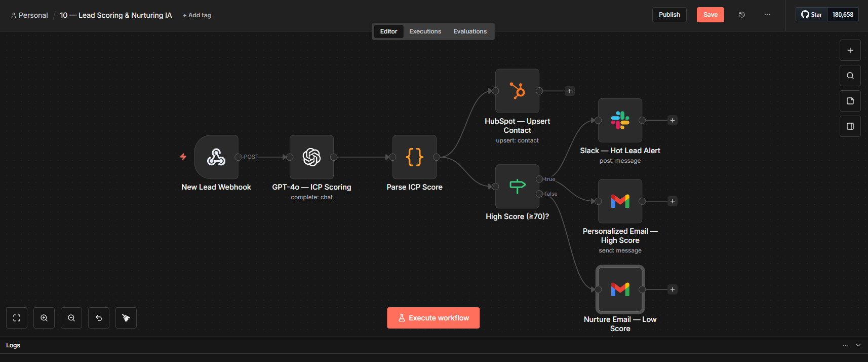Open the node search magnifier
The image size is (868, 362).
tap(850, 76)
